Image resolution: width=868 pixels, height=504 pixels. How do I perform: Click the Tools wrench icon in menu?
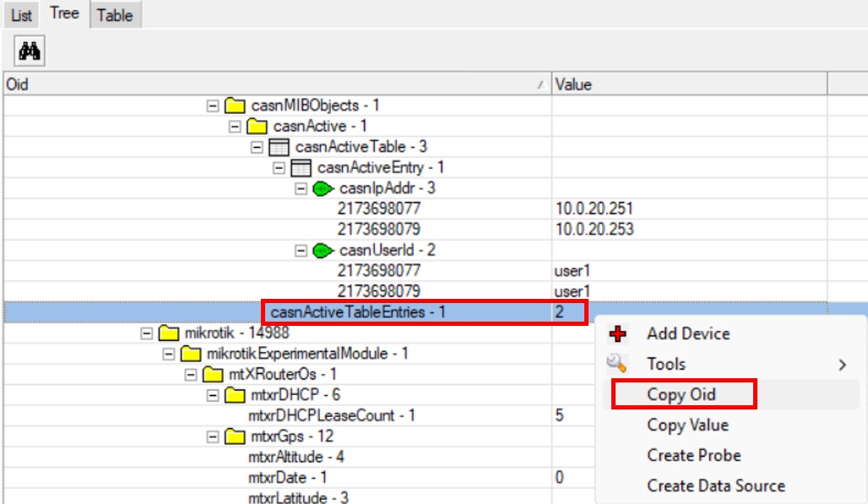point(617,364)
